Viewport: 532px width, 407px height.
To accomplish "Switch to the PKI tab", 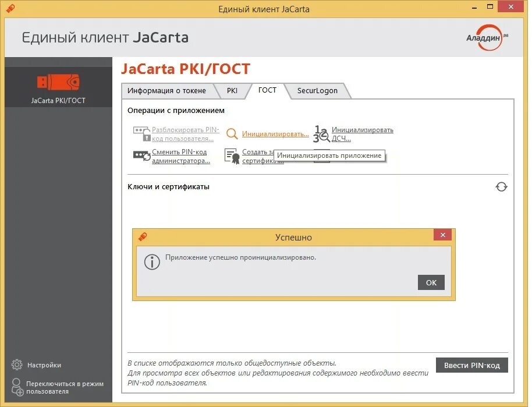I will (232, 91).
